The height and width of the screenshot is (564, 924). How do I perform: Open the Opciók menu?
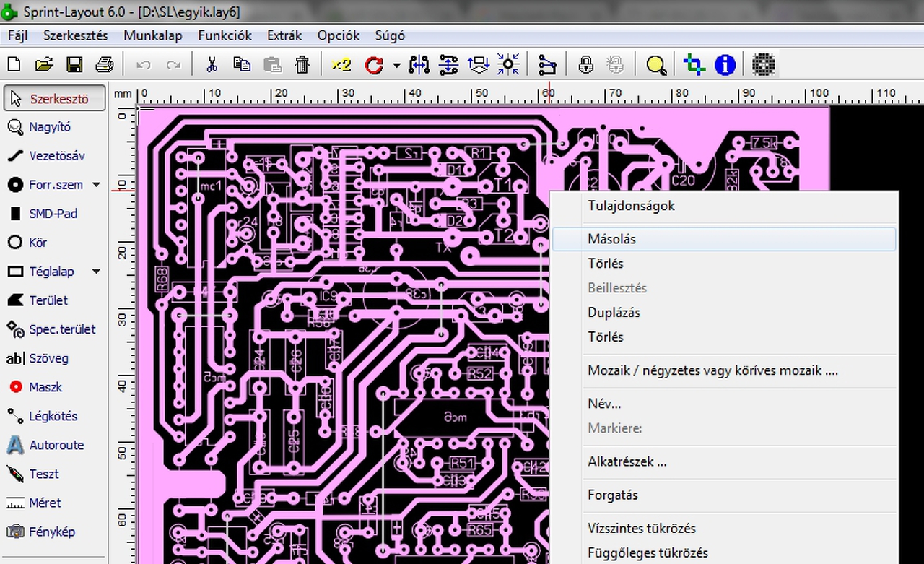(x=339, y=35)
